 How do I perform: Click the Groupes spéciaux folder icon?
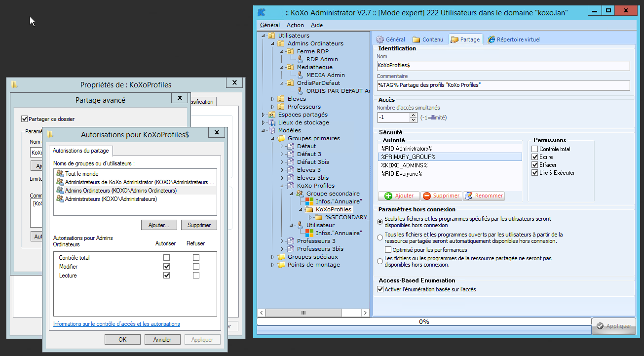pyautogui.click(x=281, y=257)
